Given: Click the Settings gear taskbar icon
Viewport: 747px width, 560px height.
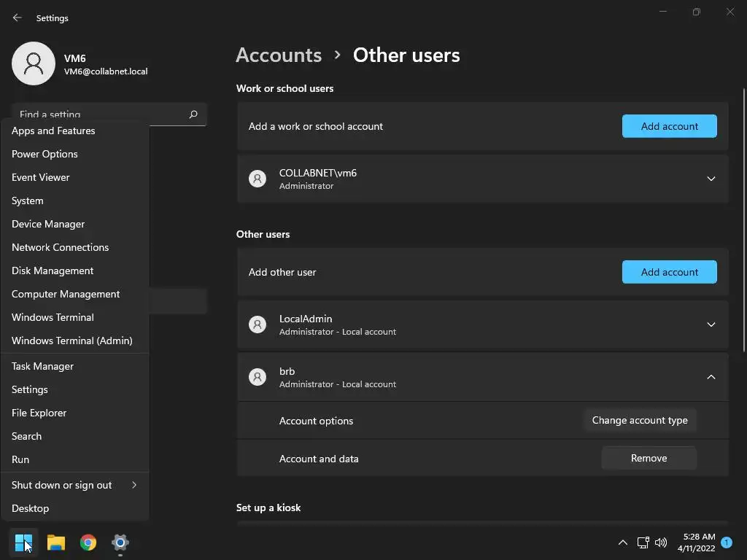Looking at the screenshot, I should click(120, 542).
